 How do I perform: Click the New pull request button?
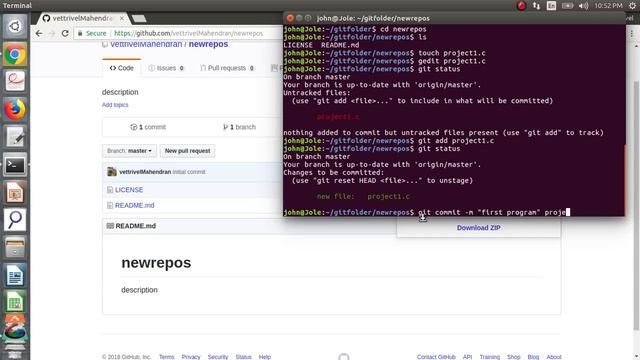tap(187, 151)
